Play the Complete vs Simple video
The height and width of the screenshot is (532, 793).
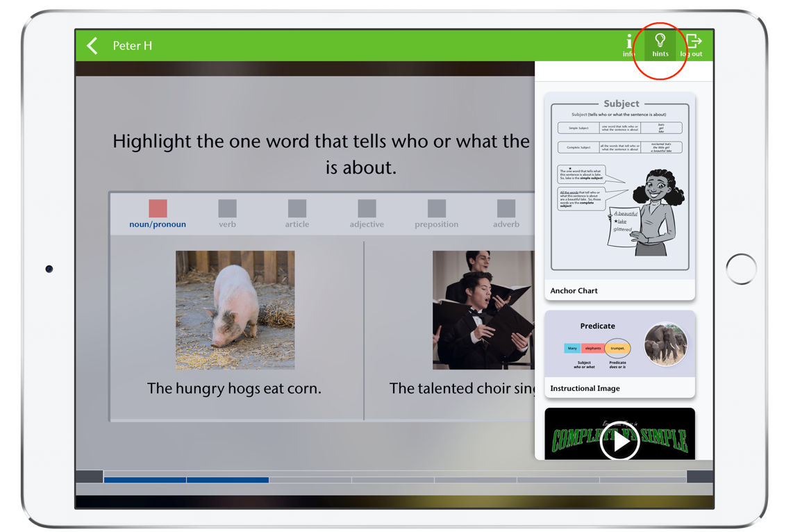pyautogui.click(x=619, y=440)
